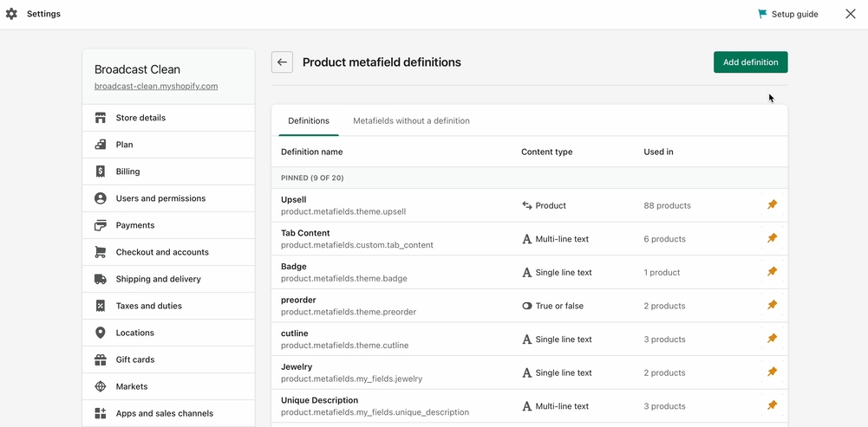Toggle the pin for the Jewelry definition
Image resolution: width=868 pixels, height=427 pixels.
772,372
